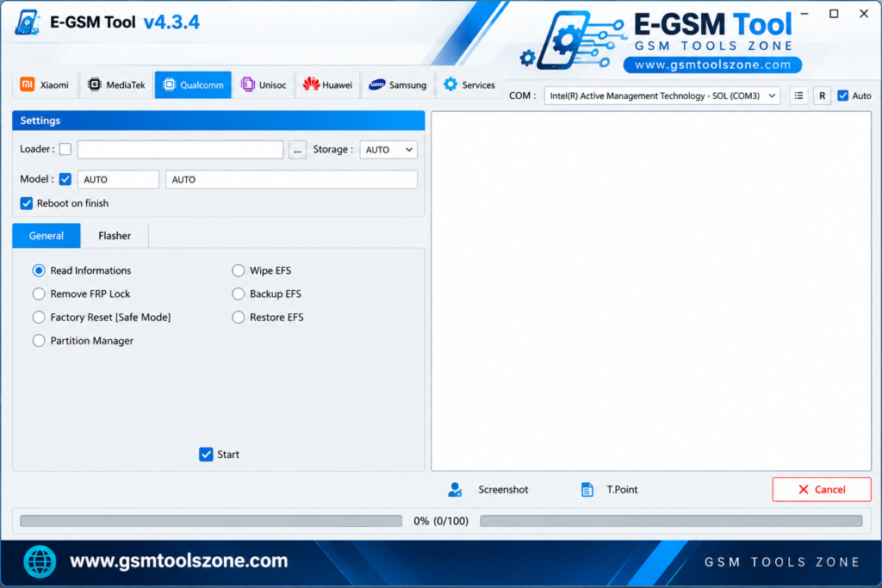Open the Unisoc tab
Screen dimensions: 882x588
pyautogui.click(x=264, y=85)
